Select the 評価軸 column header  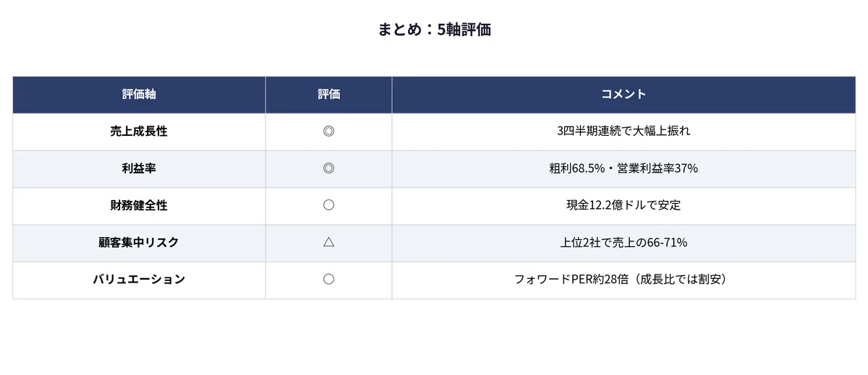(x=139, y=95)
